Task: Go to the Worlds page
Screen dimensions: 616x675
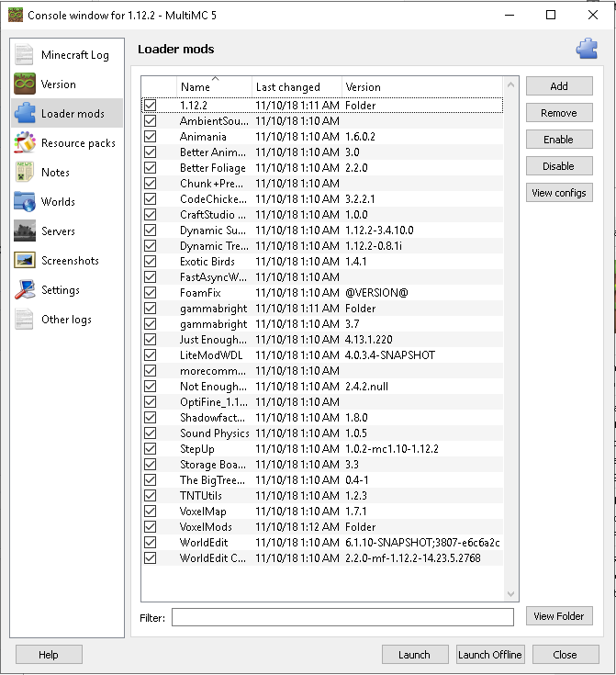Action: 67,201
